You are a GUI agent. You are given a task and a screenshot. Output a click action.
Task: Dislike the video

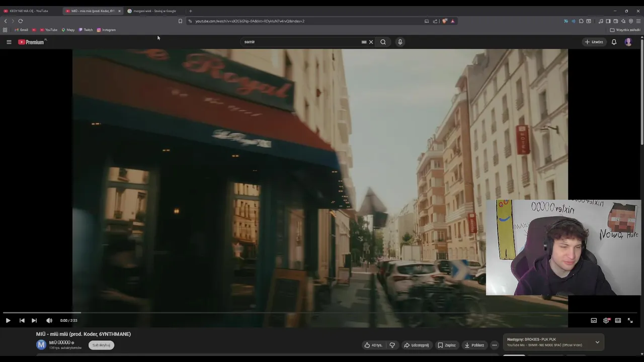(x=392, y=345)
